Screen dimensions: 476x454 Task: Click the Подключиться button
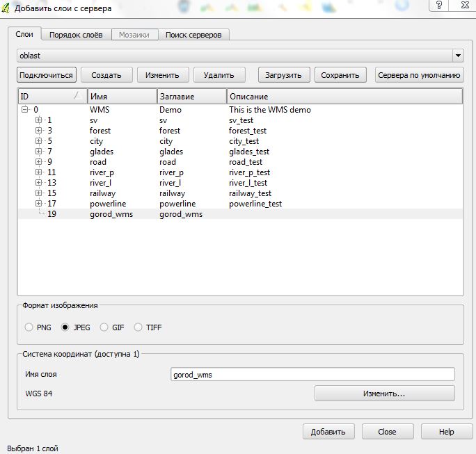click(46, 75)
